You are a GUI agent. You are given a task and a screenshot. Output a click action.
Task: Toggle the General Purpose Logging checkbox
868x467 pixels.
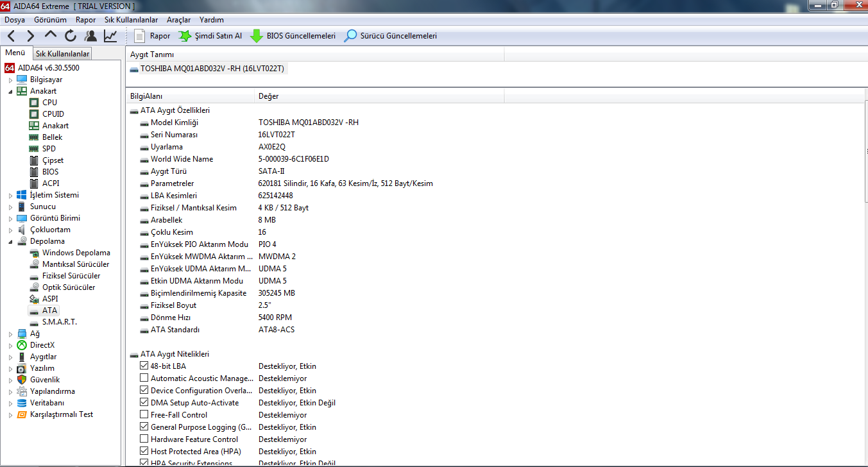point(144,427)
